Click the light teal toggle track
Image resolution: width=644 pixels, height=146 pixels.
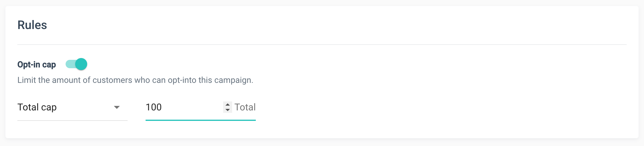pos(70,64)
